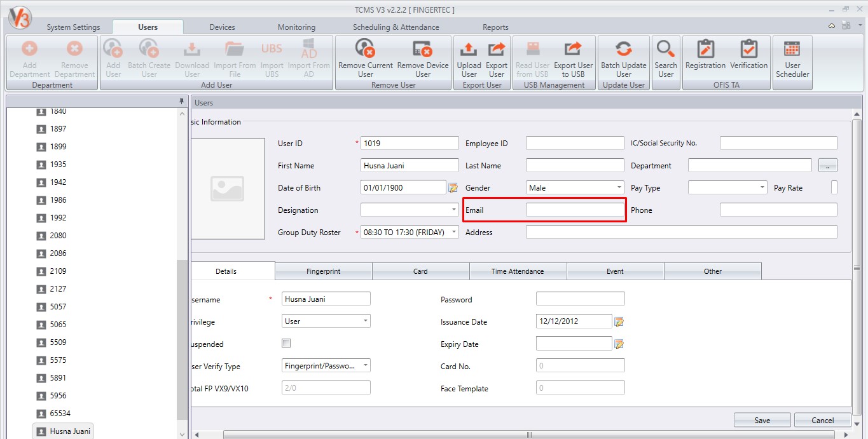Click into the Address field

(x=682, y=232)
